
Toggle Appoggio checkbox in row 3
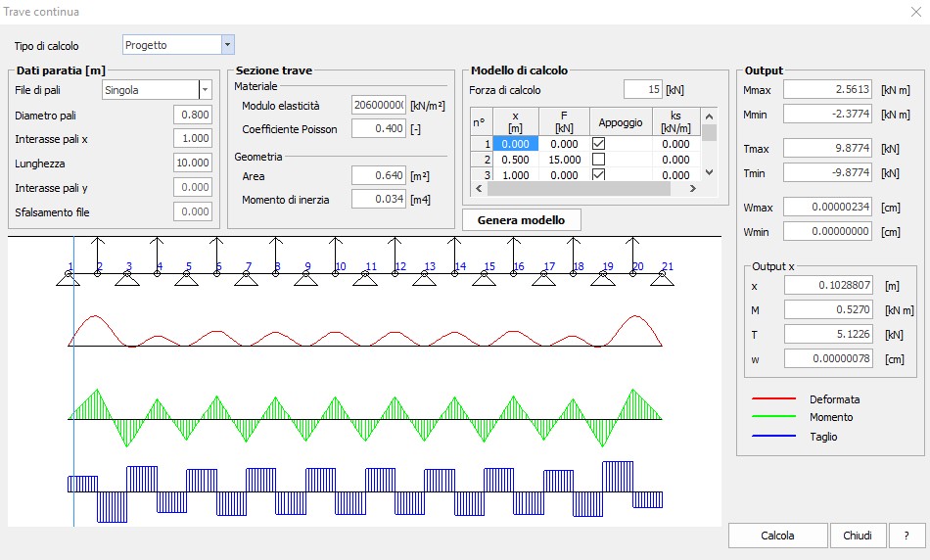click(598, 175)
